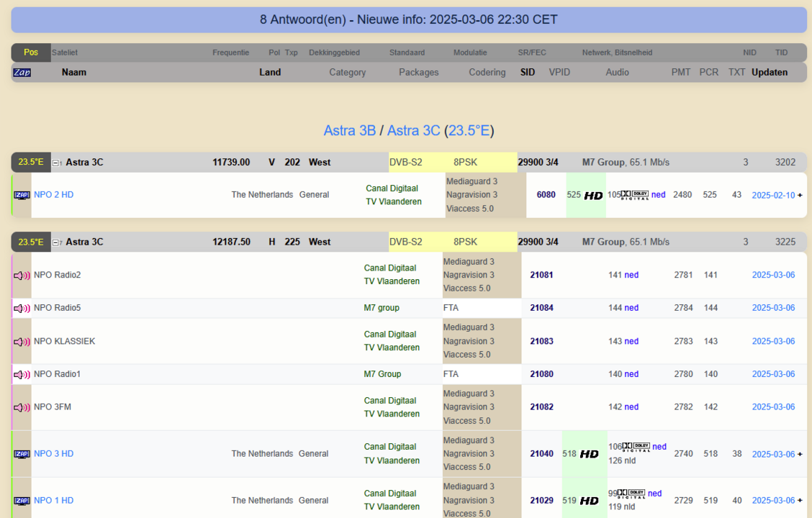Click the Zap icon beside NPO 2 HD

click(x=22, y=195)
